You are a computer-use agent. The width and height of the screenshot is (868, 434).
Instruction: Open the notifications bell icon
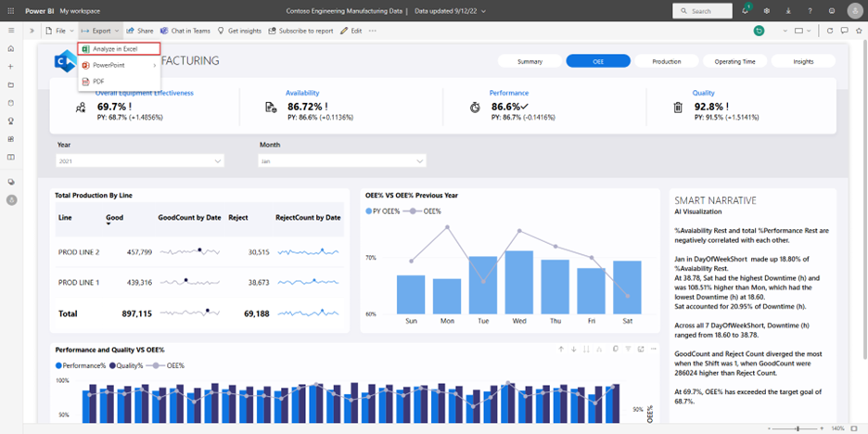pyautogui.click(x=746, y=10)
